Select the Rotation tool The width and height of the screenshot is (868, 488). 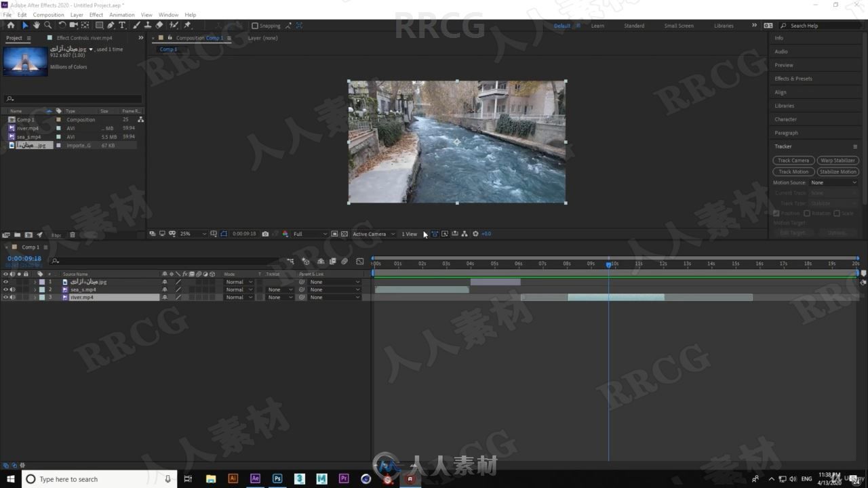click(62, 25)
